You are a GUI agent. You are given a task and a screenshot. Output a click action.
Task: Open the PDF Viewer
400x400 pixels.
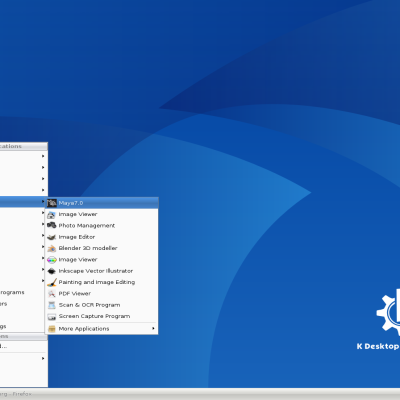pyautogui.click(x=102, y=294)
